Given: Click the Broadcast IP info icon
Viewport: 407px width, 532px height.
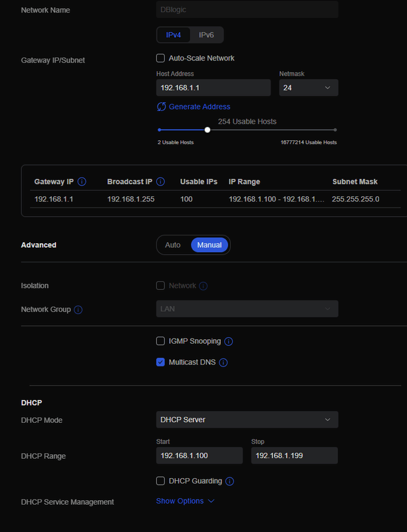Looking at the screenshot, I should pyautogui.click(x=161, y=182).
